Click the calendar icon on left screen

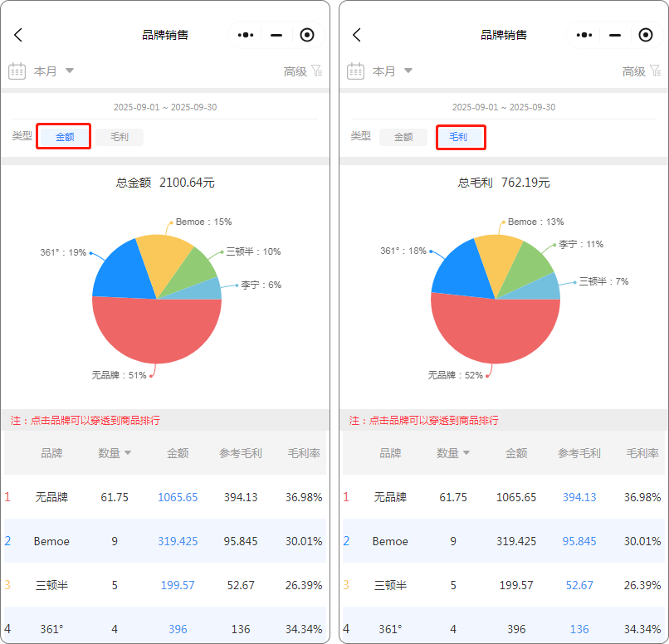[x=17, y=71]
